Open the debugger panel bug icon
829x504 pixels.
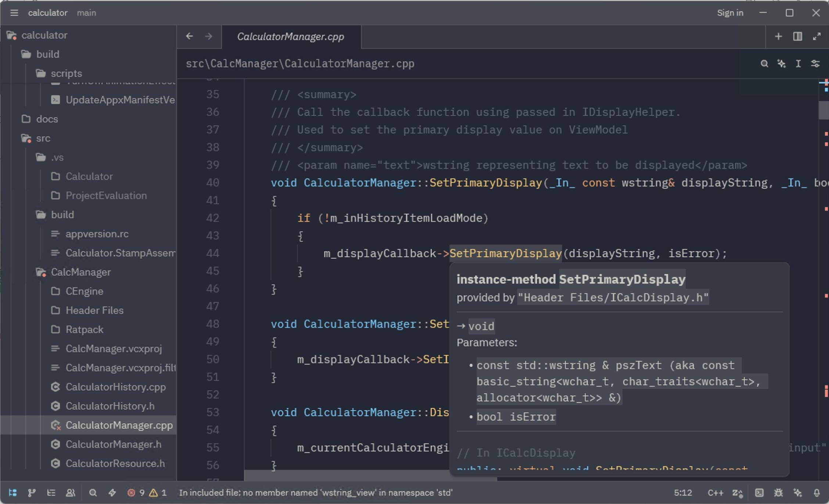778,493
